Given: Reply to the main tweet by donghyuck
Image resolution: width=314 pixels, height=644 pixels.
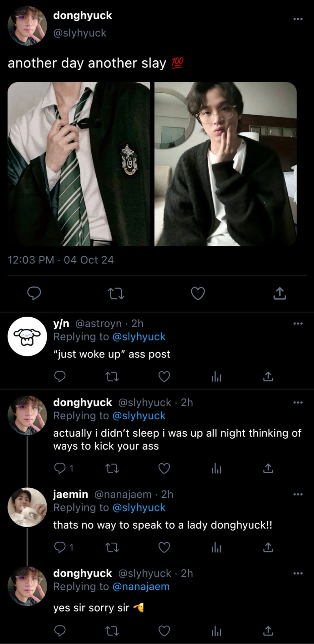Looking at the screenshot, I should (x=34, y=293).
